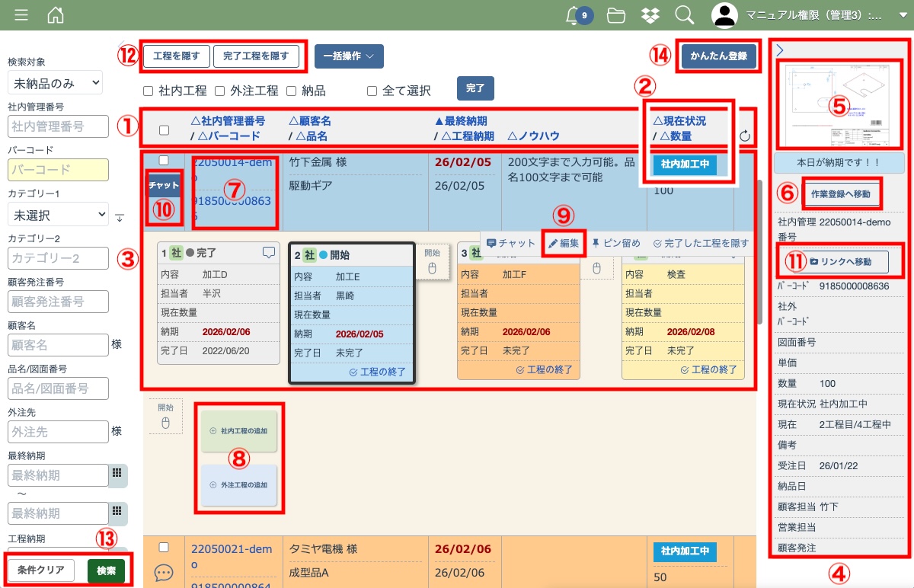The height and width of the screenshot is (588, 914).
Task: Select 編集 in the process toolbar
Action: coord(564,244)
